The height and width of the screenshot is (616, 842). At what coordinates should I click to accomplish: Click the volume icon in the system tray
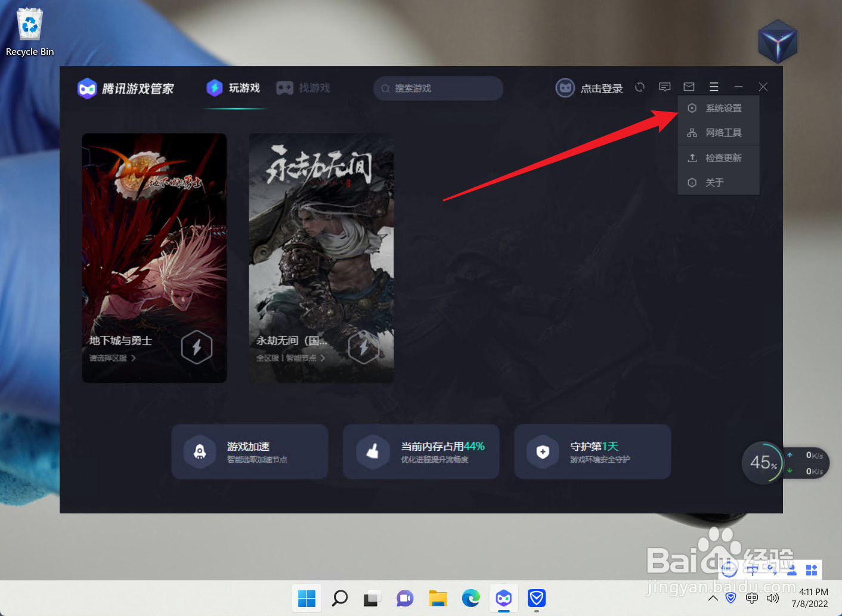tap(773, 598)
